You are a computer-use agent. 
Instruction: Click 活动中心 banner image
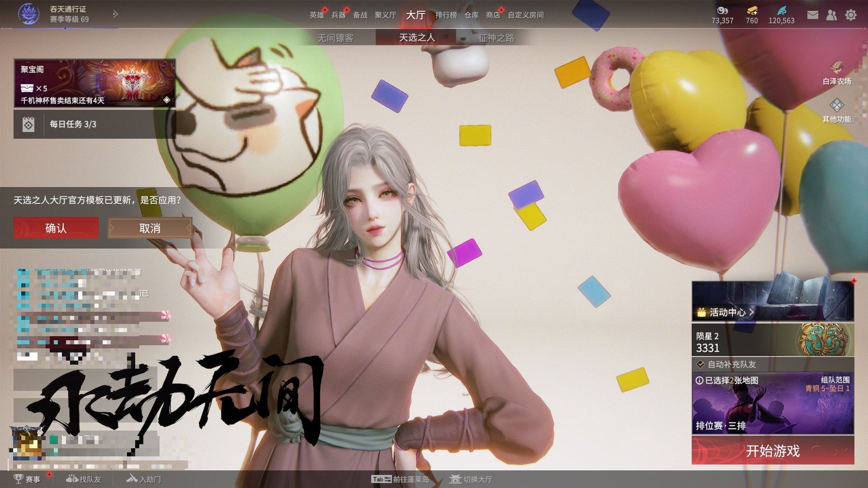point(773,300)
